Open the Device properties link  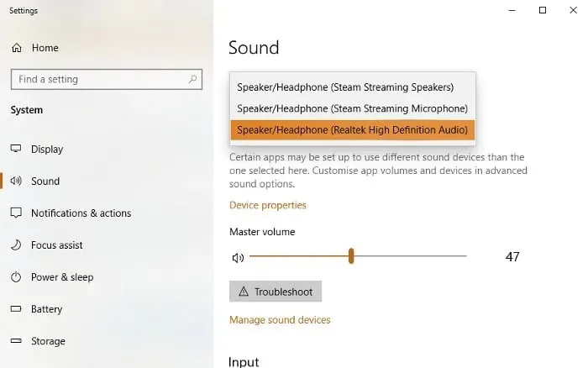pyautogui.click(x=268, y=205)
